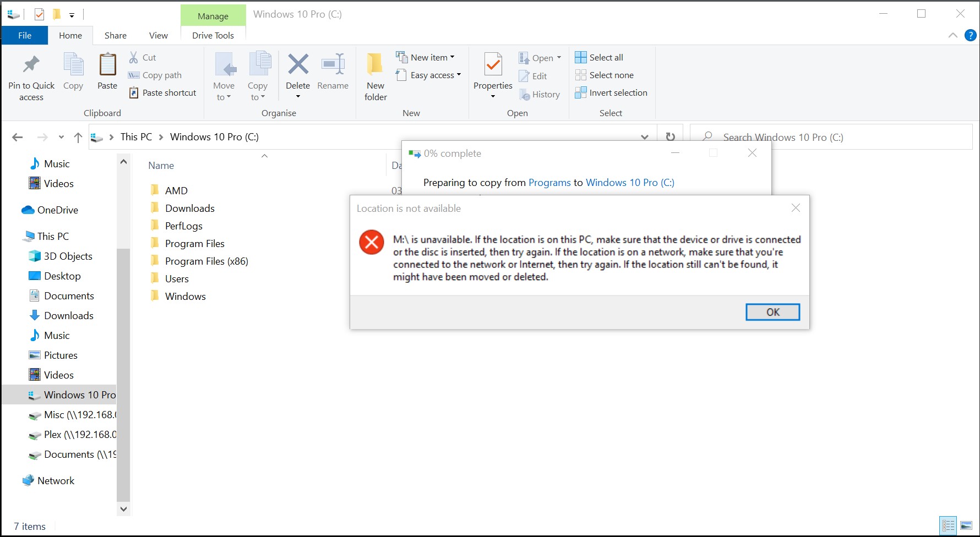The height and width of the screenshot is (537, 980).
Task: Select the Users folder
Action: (x=177, y=278)
